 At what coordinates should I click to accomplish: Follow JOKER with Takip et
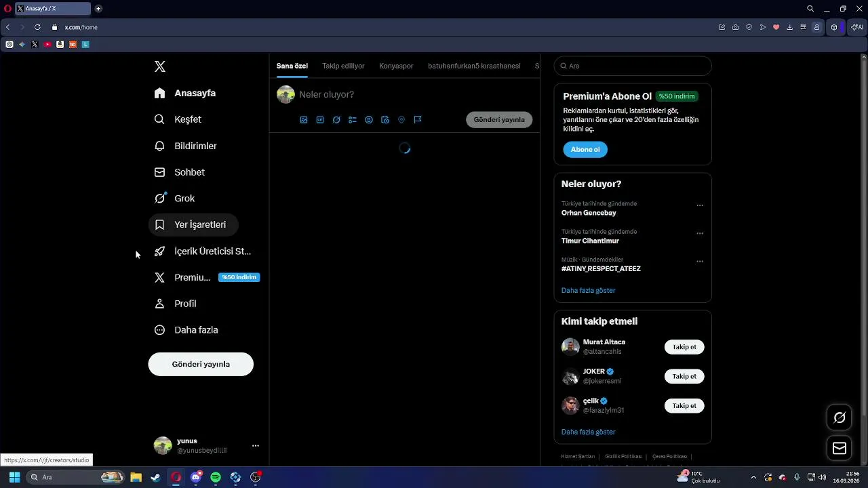coord(684,376)
